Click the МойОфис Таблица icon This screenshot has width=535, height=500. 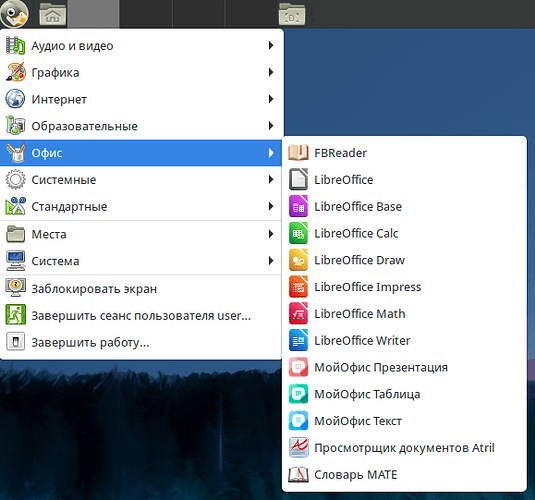pos(298,394)
